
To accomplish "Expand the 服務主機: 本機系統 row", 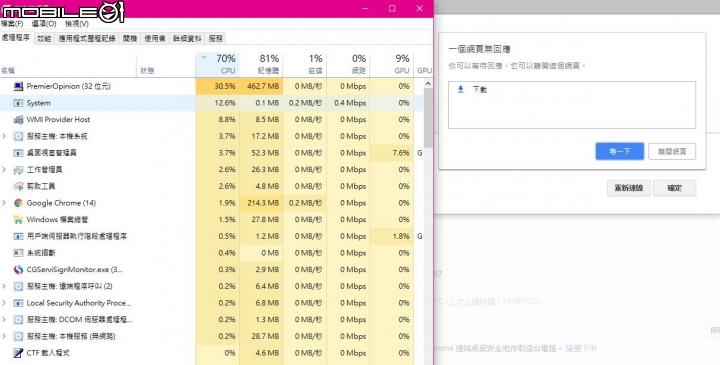I will (4, 136).
